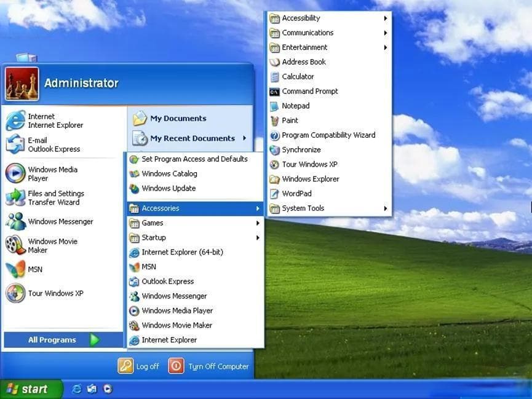Open Notepad from Accessories list
The height and width of the screenshot is (399, 532).
tap(330, 106)
